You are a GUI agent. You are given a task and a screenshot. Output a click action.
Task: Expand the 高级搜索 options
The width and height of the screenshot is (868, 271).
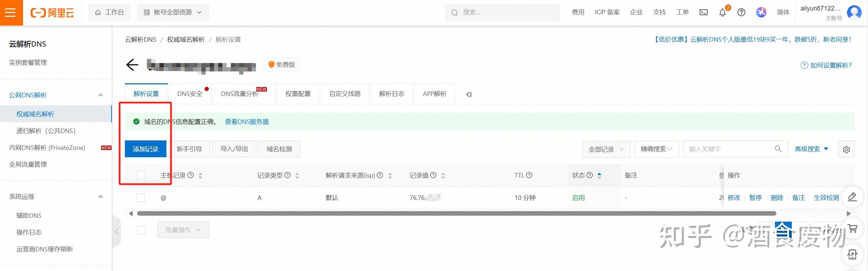[812, 149]
